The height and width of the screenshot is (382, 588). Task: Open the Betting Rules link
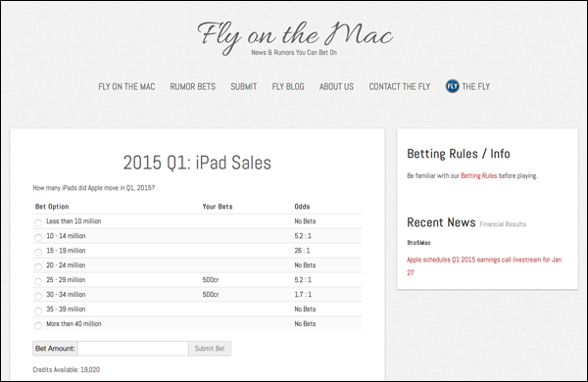pyautogui.click(x=478, y=175)
